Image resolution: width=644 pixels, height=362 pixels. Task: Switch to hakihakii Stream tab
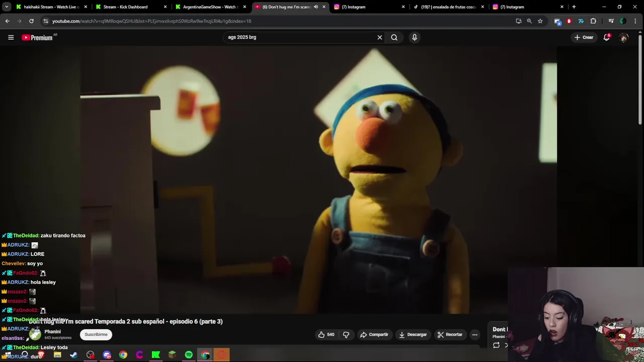point(51,7)
